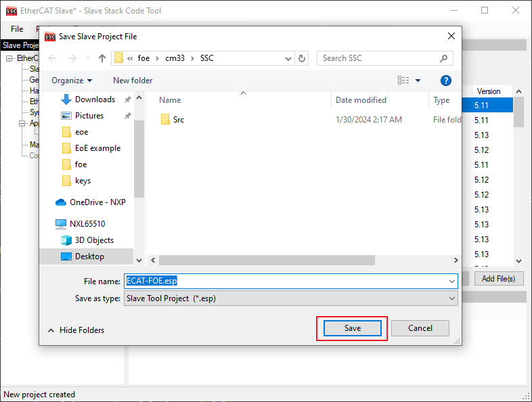Click the Cancel button
The height and width of the screenshot is (402, 532).
(x=420, y=328)
